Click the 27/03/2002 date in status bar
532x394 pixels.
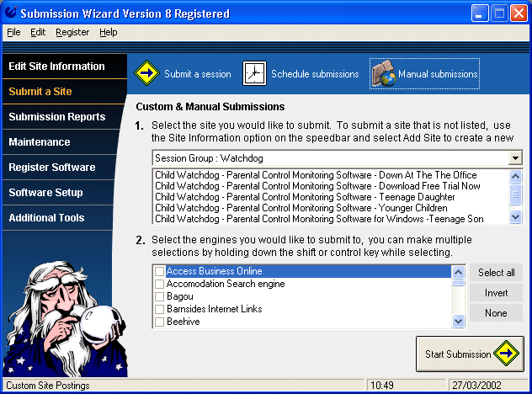point(476,386)
